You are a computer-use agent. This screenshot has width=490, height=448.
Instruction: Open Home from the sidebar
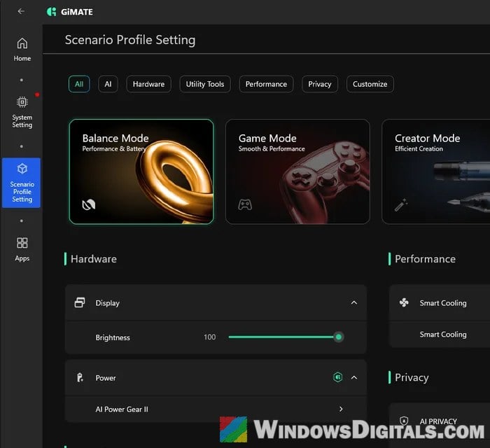pos(22,50)
